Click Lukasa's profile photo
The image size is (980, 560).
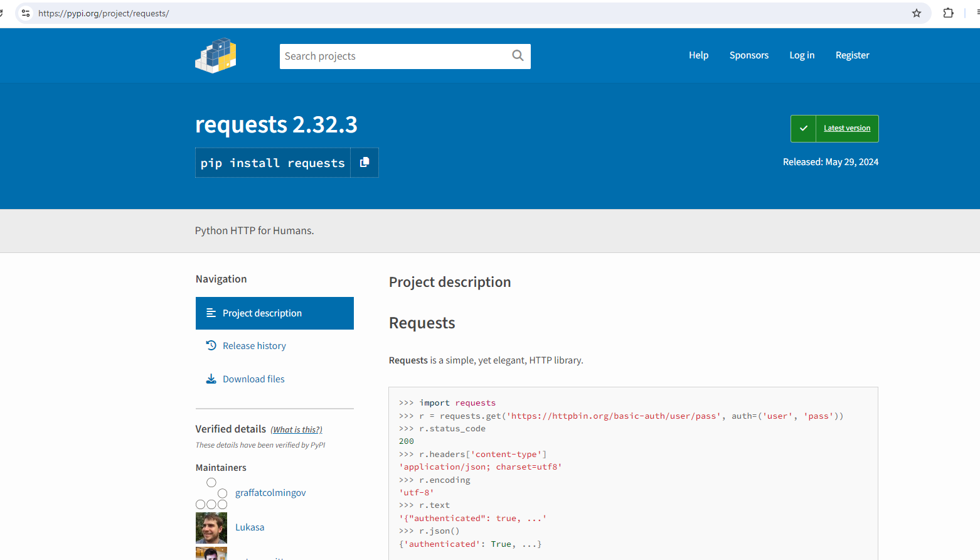coord(211,528)
